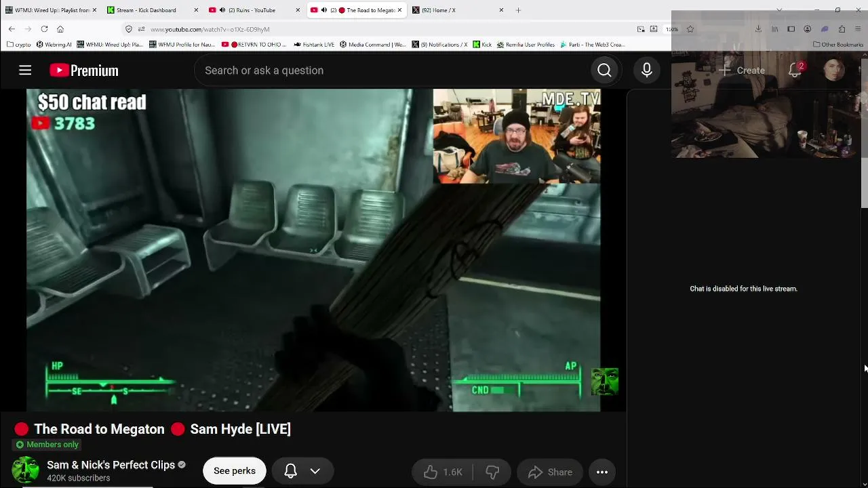Show the browser sidebar

coord(791,29)
